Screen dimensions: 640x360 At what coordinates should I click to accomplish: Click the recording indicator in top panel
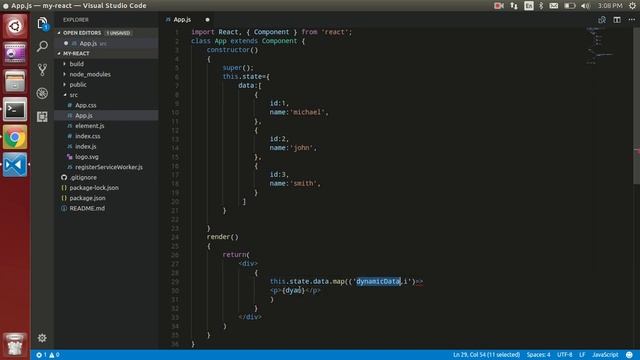[x=499, y=6]
